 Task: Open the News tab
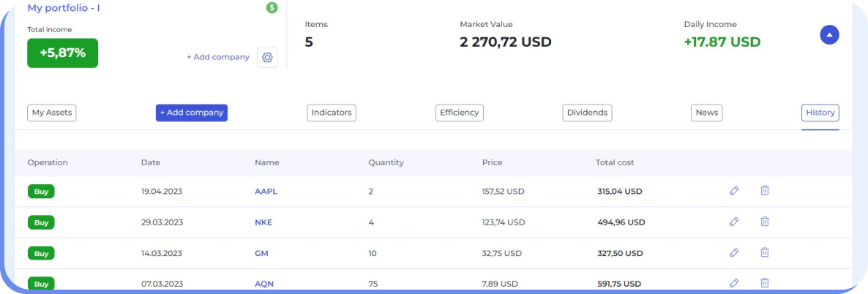pyautogui.click(x=706, y=113)
